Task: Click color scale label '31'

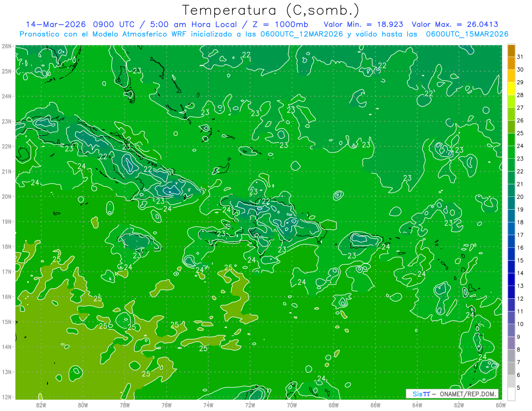Action: [x=520, y=57]
